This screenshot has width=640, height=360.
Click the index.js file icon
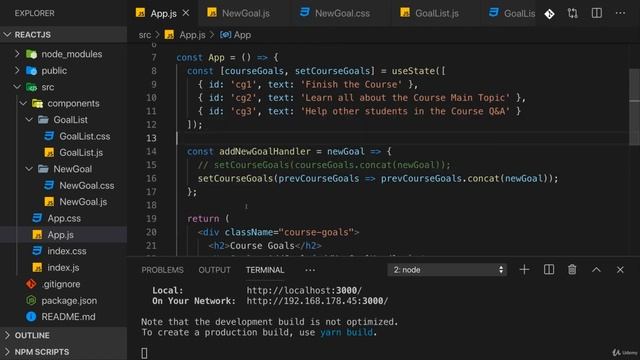(37, 267)
